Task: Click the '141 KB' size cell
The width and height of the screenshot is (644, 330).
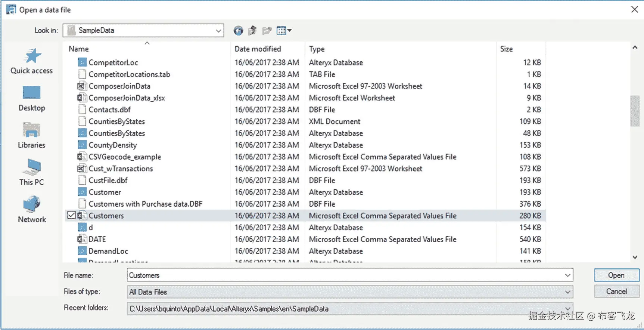Action: [530, 251]
